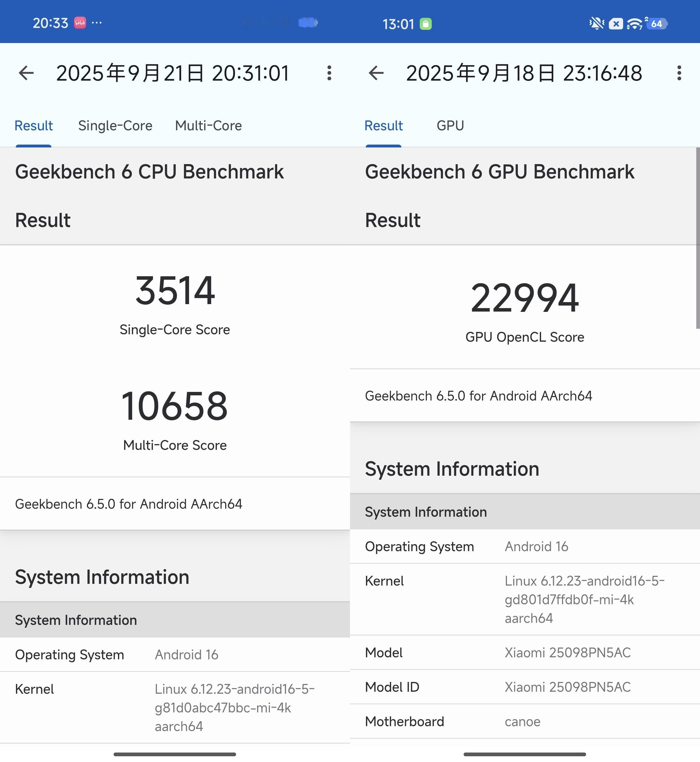The height and width of the screenshot is (762, 700).
Task: Tap green notification icon beside 13:01
Action: point(426,24)
